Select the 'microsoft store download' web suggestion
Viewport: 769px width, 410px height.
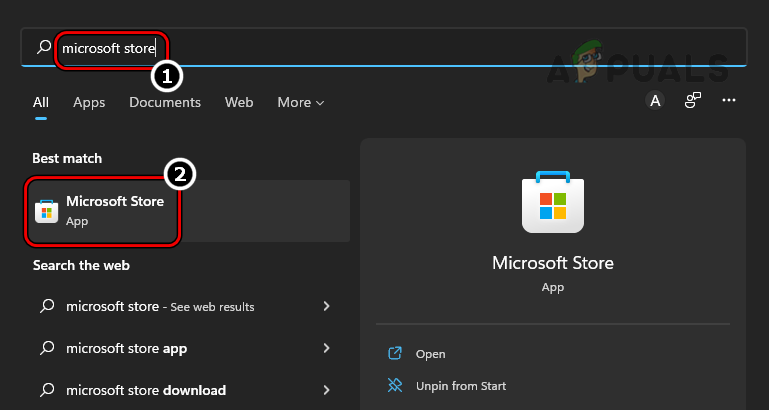point(146,390)
